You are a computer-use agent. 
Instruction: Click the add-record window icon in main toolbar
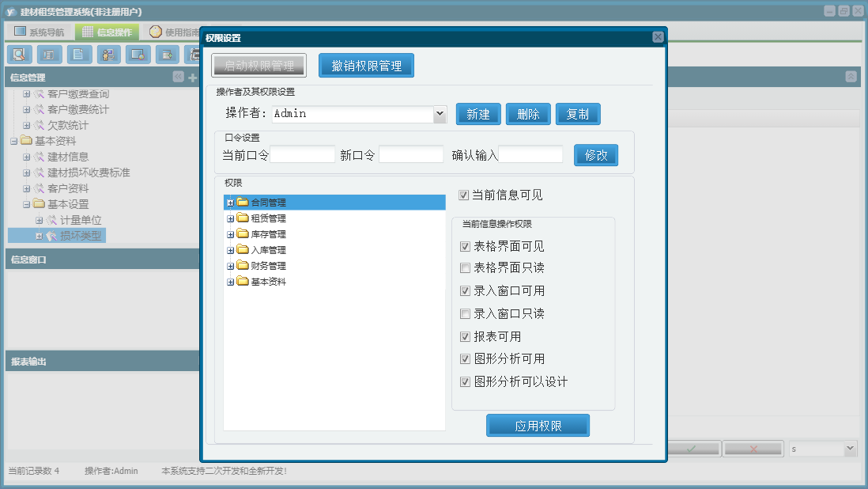[x=167, y=55]
